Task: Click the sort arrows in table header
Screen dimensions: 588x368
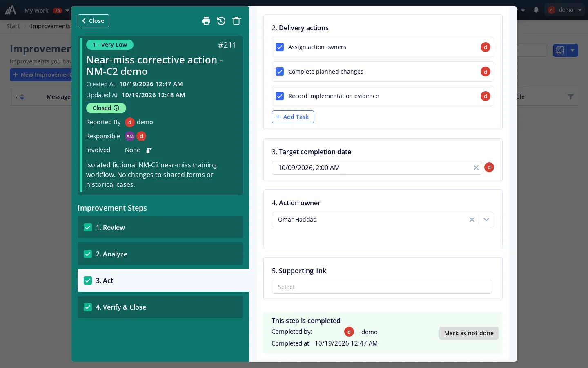Action: coord(22,97)
